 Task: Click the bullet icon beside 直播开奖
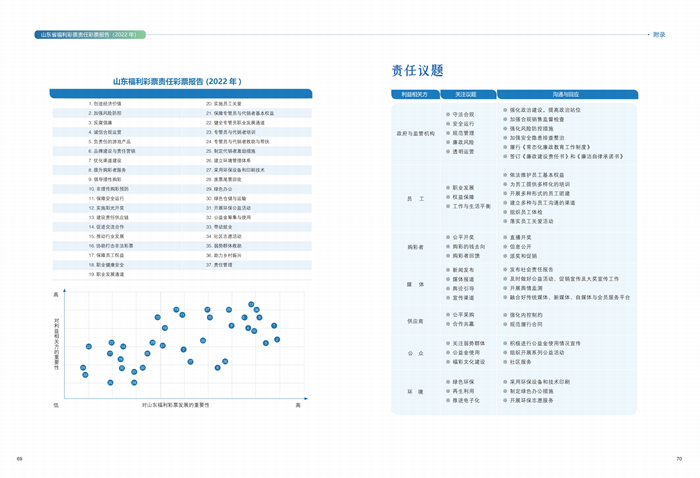[x=503, y=237]
